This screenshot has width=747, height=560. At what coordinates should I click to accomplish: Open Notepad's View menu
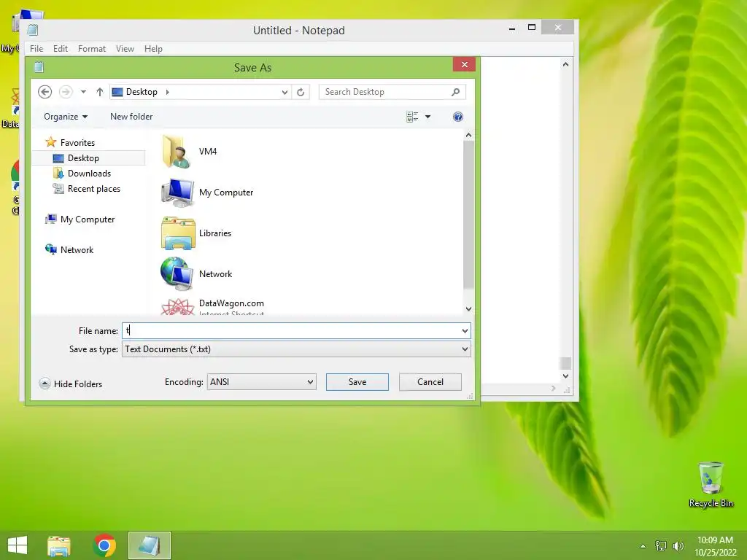125,49
